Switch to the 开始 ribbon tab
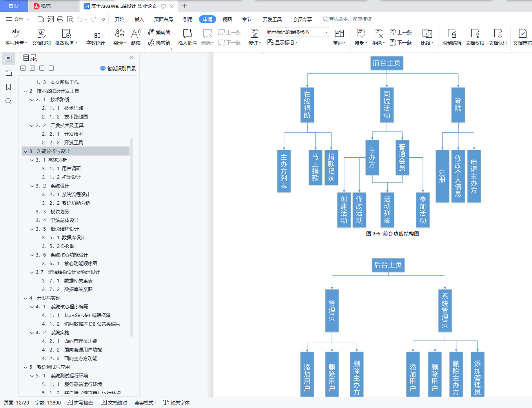The height and width of the screenshot is (408, 532). 120,19
